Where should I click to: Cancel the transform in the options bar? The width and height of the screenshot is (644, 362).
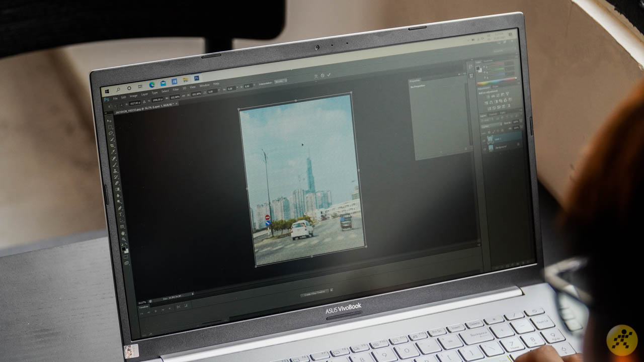tap(323, 75)
